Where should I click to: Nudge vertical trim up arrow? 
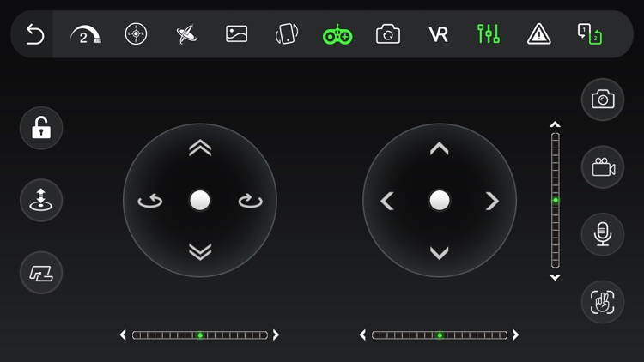coord(555,124)
